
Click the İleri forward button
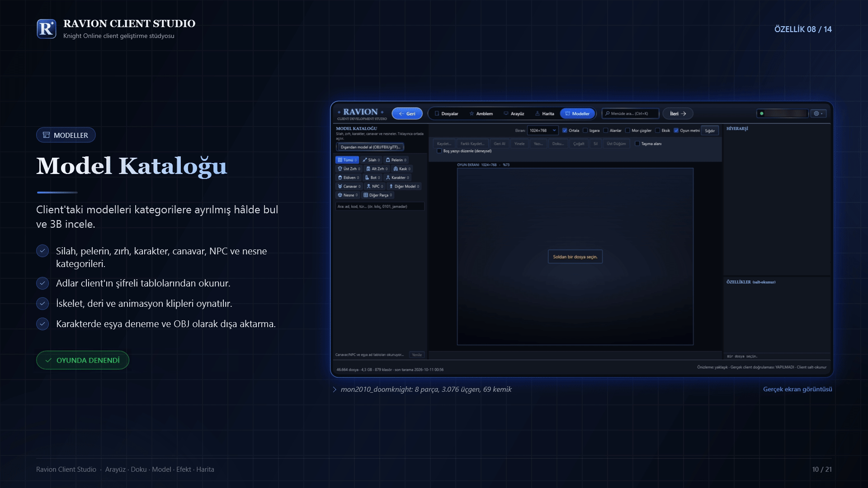[x=678, y=113]
